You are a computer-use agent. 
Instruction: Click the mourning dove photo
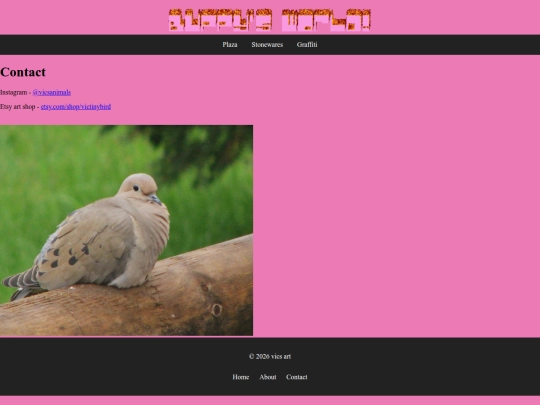pyautogui.click(x=126, y=230)
